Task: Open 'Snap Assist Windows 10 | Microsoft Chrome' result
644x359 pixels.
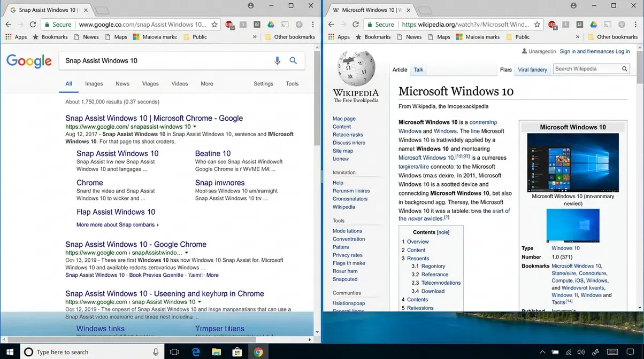Action: click(154, 118)
